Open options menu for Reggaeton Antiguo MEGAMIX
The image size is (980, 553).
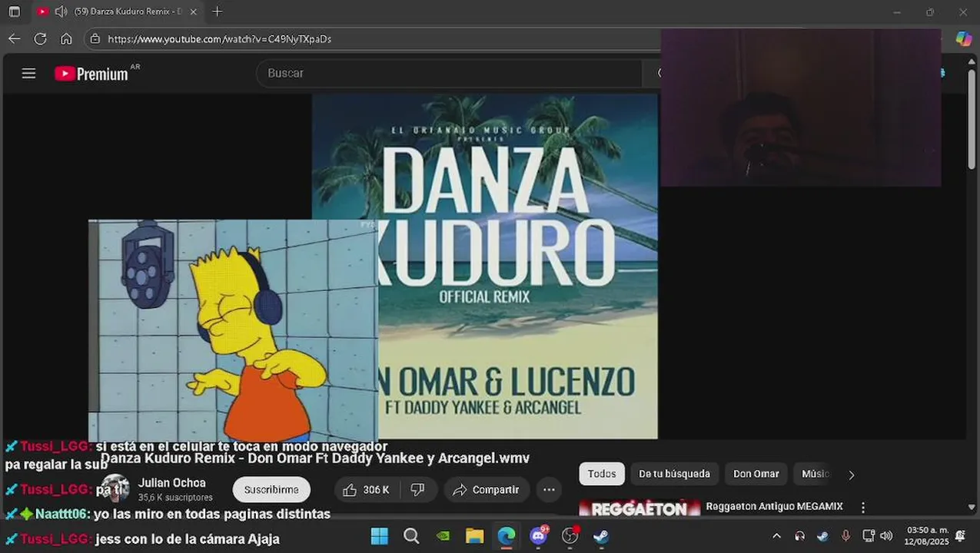tap(863, 508)
